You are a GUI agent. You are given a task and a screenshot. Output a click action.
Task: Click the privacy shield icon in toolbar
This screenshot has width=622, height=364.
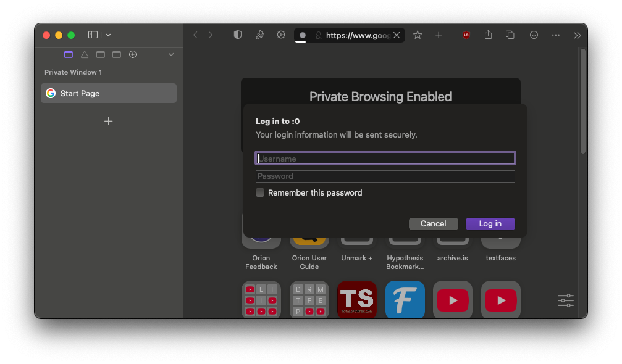tap(238, 35)
